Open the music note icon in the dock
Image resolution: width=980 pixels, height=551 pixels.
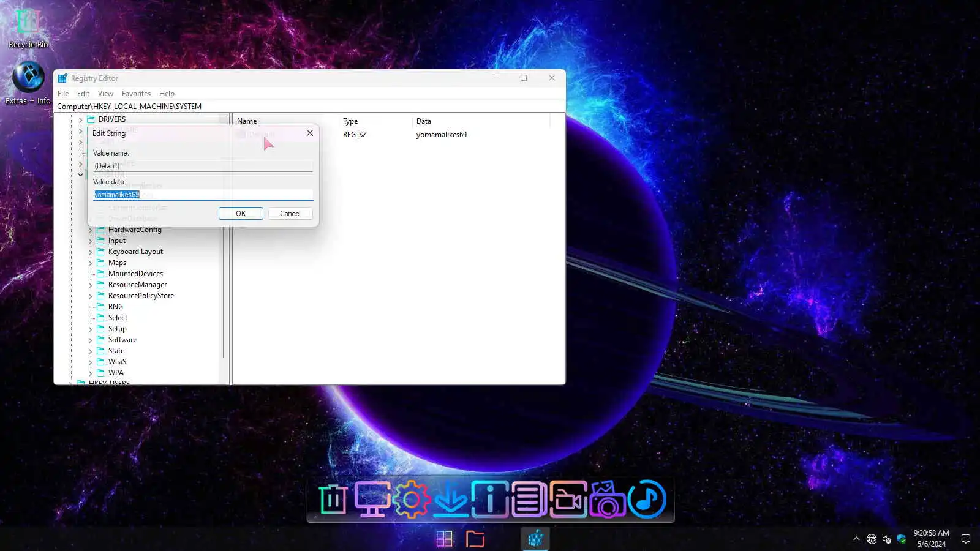pyautogui.click(x=647, y=500)
